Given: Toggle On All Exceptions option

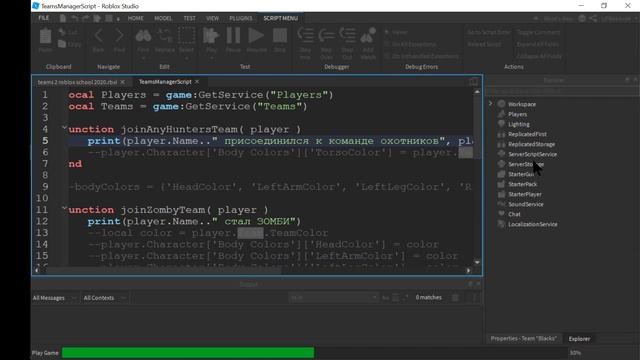Looking at the screenshot, I should 410,44.
